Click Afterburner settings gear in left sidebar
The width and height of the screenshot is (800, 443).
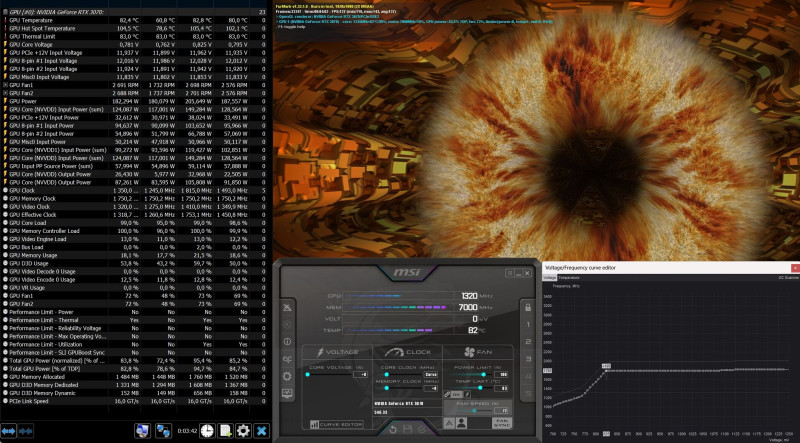tap(287, 376)
